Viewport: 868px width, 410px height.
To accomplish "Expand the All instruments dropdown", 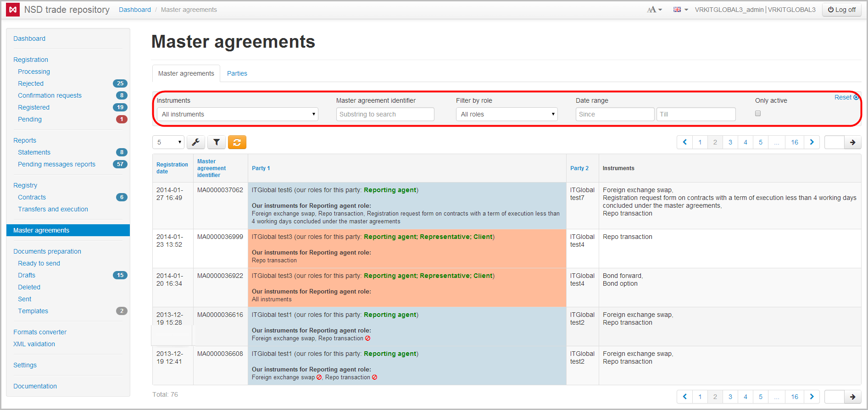I will (237, 114).
